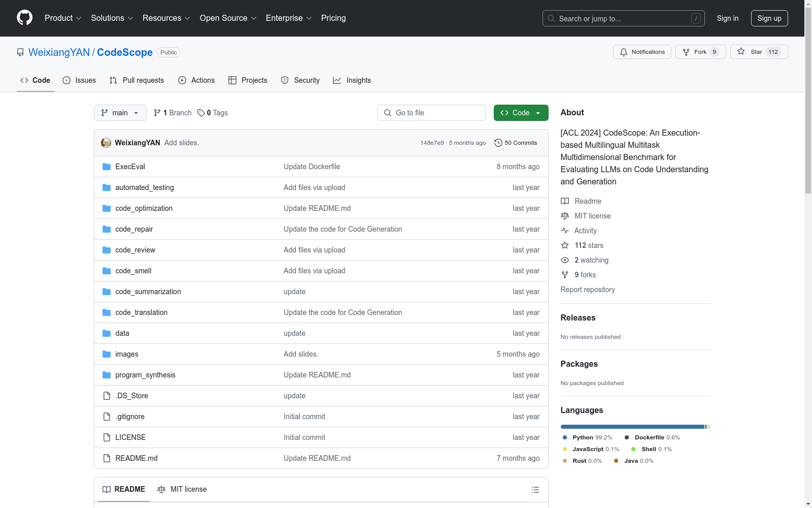Open the Pricing page
The height and width of the screenshot is (508, 812).
pos(333,18)
